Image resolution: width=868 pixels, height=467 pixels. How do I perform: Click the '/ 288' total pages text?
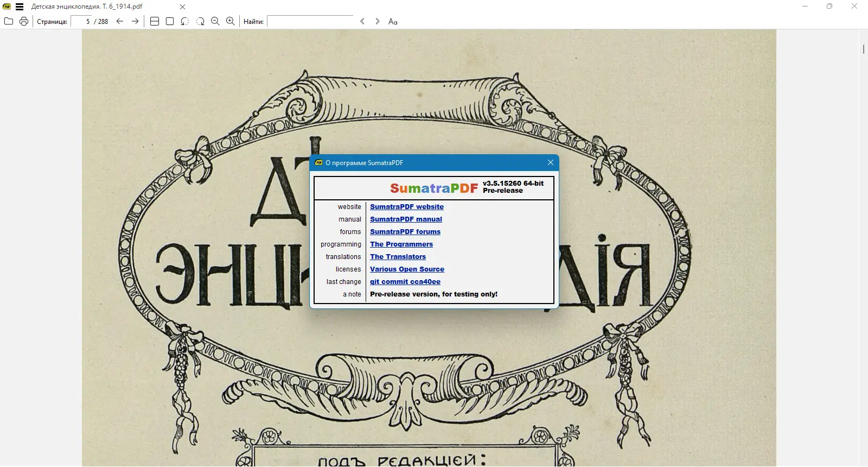click(x=101, y=22)
